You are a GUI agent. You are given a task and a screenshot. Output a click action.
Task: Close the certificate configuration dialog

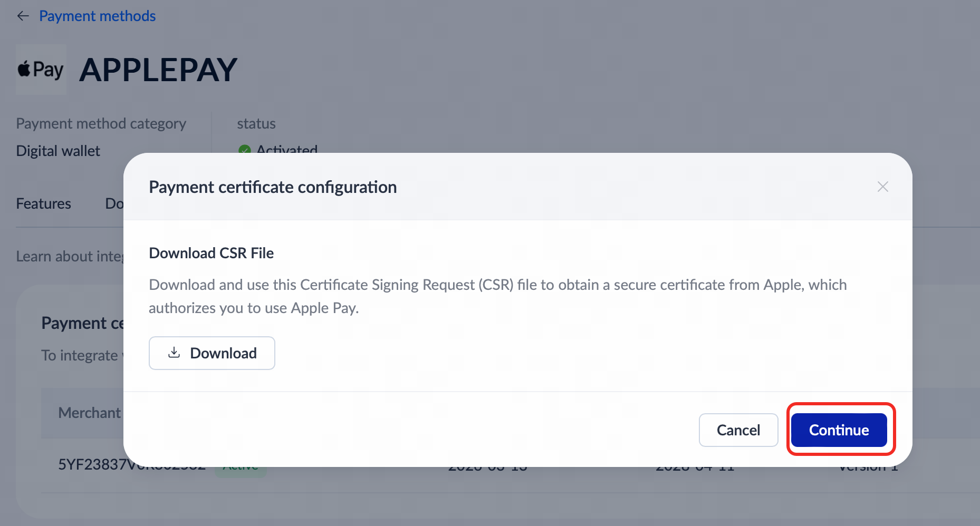882,187
